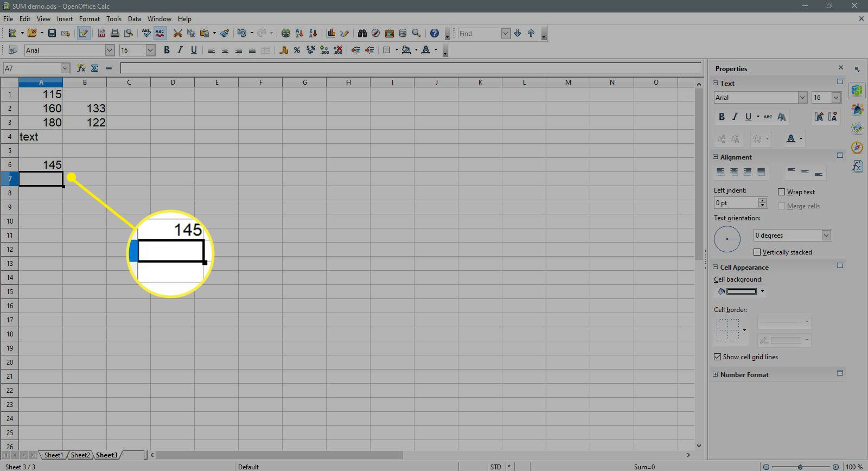Collapse the Cell Appearance section

pos(715,267)
